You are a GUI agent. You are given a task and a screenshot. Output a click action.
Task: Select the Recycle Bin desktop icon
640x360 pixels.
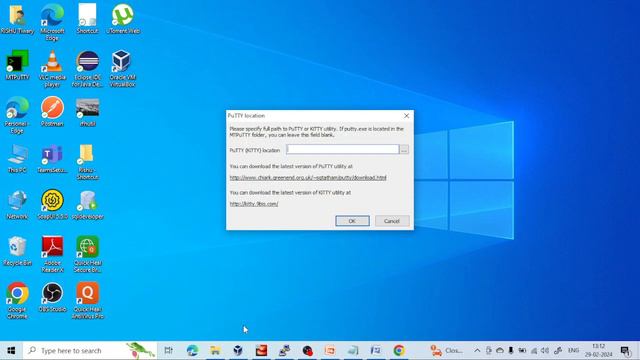coord(17,251)
